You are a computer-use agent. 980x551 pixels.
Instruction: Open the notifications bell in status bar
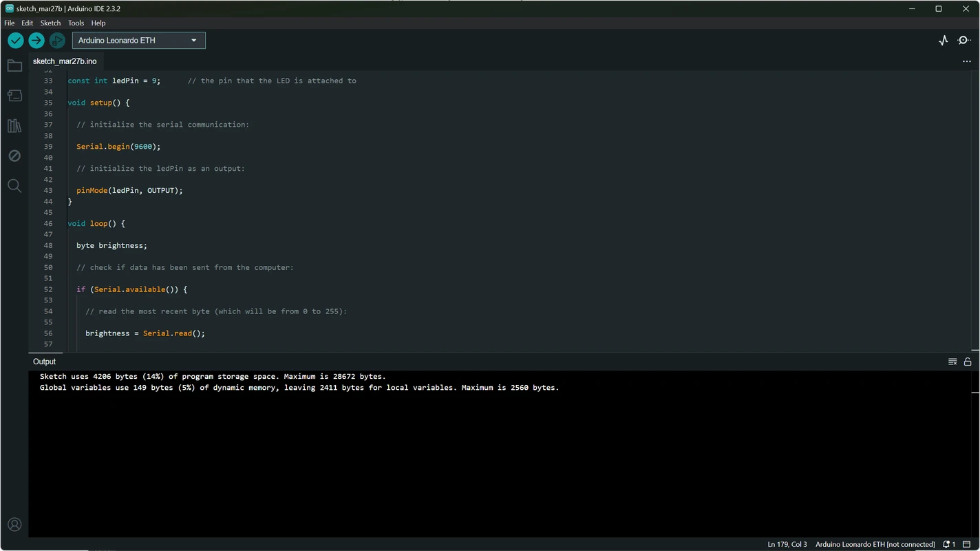(949, 544)
